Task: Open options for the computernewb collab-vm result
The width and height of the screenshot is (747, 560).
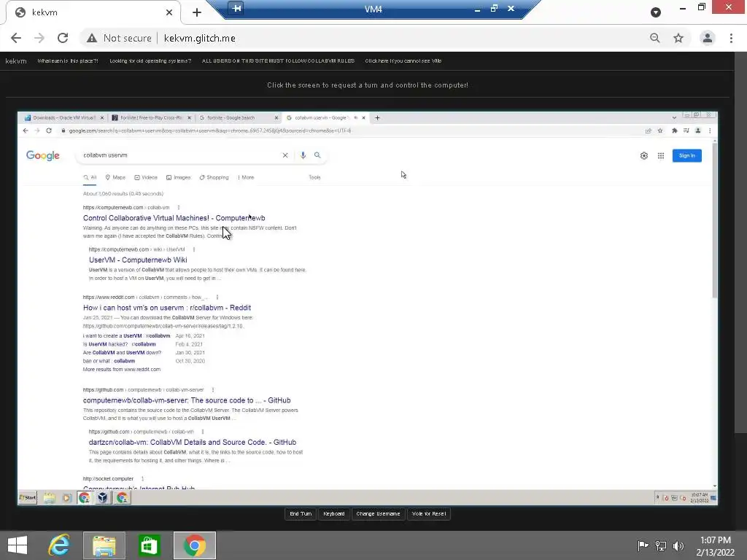Action: (x=179, y=208)
